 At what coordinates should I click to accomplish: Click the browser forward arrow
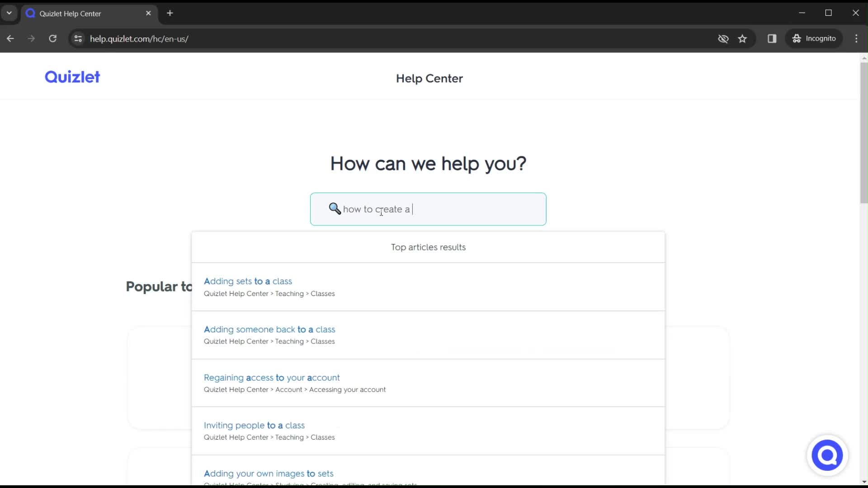[31, 38]
